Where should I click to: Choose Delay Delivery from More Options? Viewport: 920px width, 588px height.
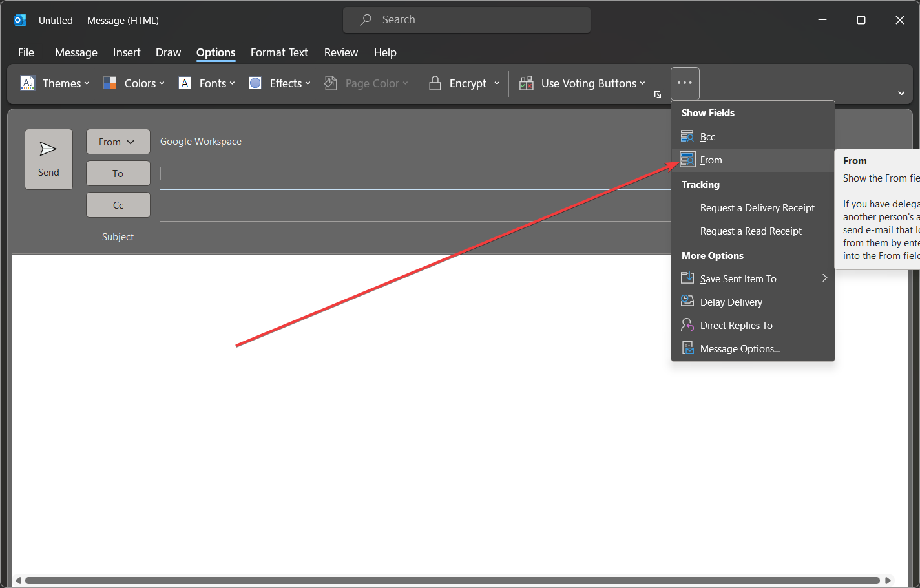(x=753, y=302)
